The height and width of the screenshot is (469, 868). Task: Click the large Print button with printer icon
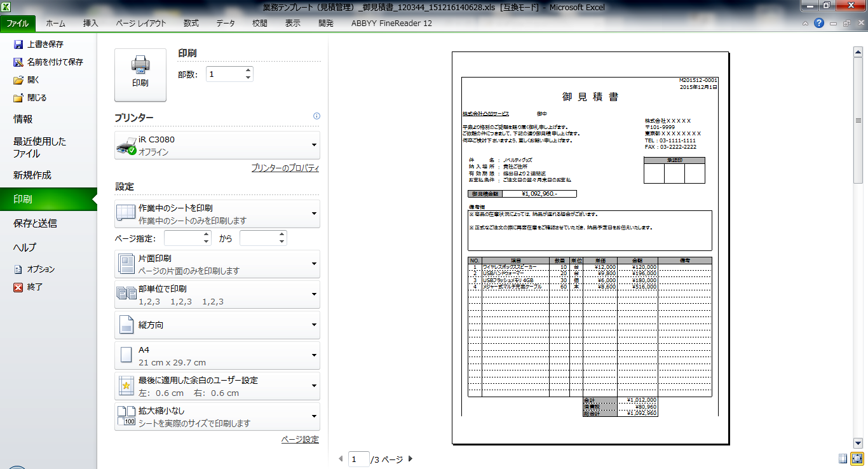point(140,74)
